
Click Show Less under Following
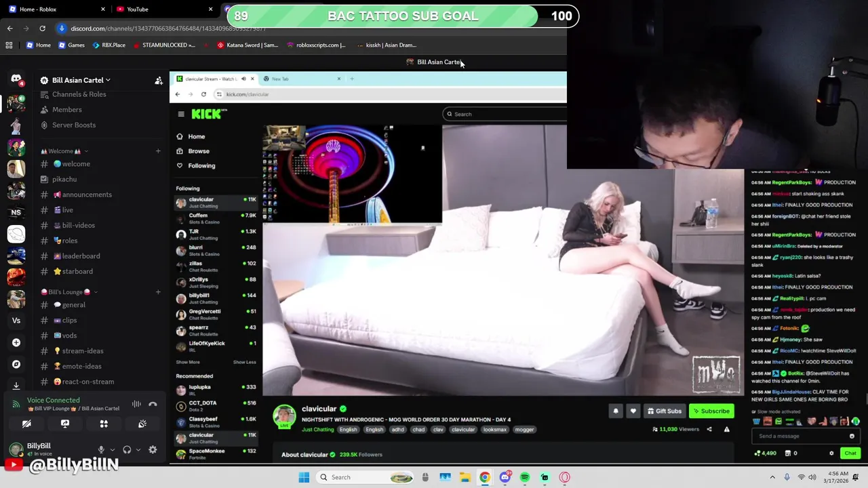click(x=245, y=362)
